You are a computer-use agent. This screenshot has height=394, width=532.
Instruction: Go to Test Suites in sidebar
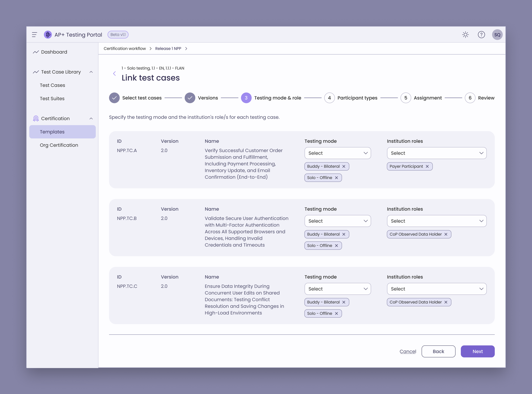pyautogui.click(x=52, y=98)
